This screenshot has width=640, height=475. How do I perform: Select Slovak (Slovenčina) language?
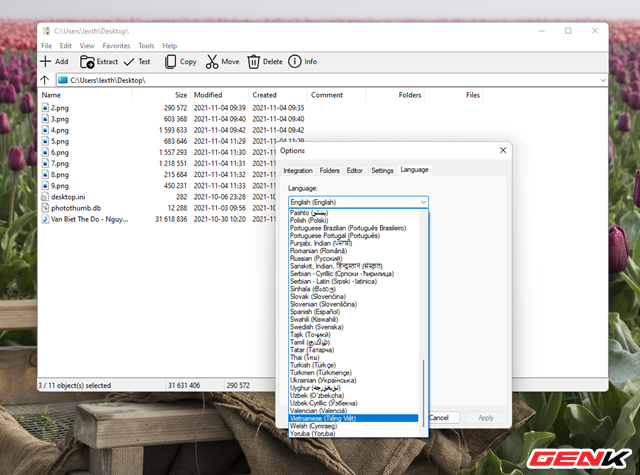coord(353,297)
